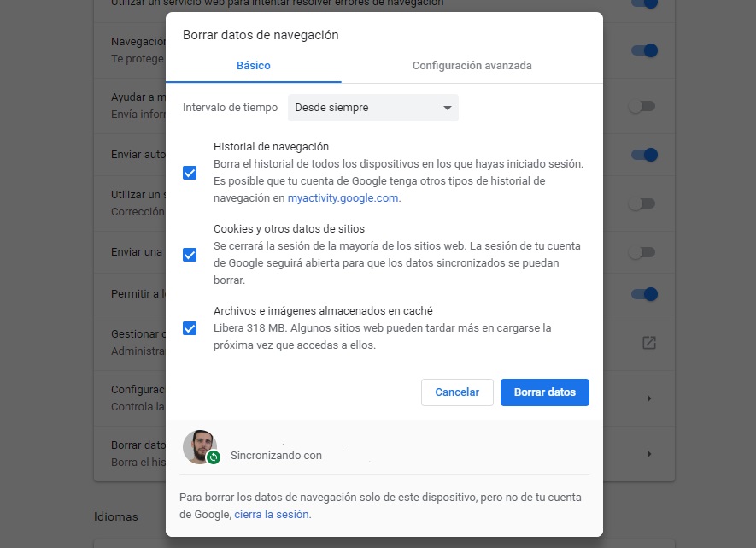The height and width of the screenshot is (548, 756).
Task: Uncheck Cookies y otros datos de sitios
Action: (189, 255)
